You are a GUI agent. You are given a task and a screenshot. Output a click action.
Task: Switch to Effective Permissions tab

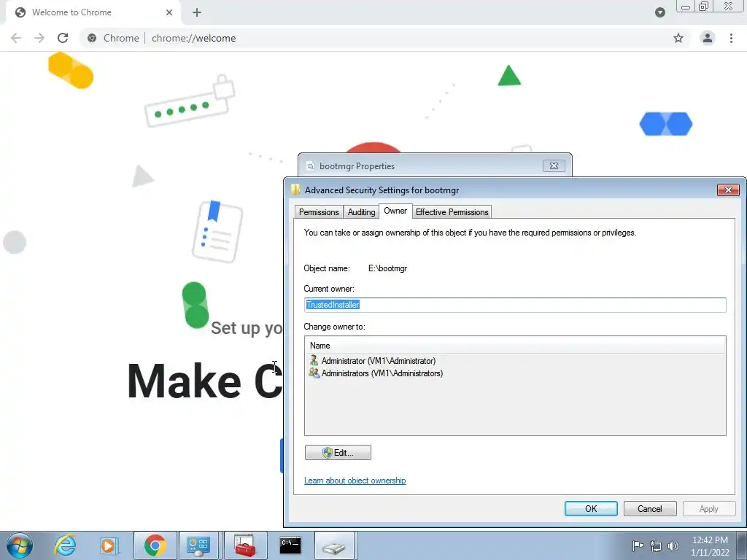(452, 212)
